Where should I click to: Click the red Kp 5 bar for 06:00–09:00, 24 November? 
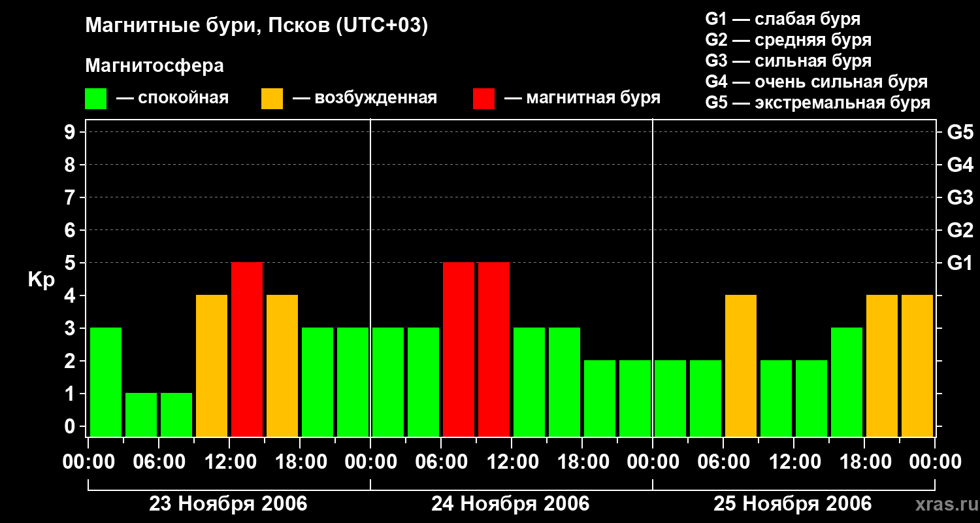(x=459, y=349)
